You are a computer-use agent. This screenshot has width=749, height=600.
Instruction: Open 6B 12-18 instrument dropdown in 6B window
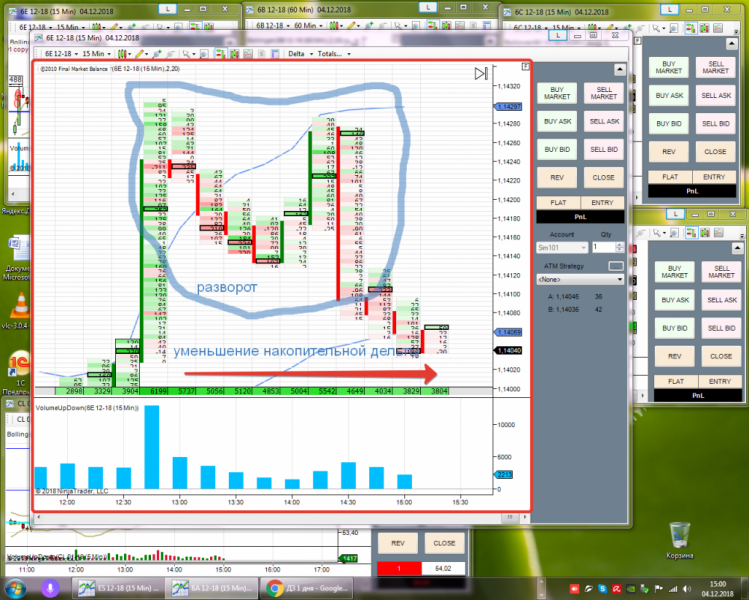[x=272, y=25]
